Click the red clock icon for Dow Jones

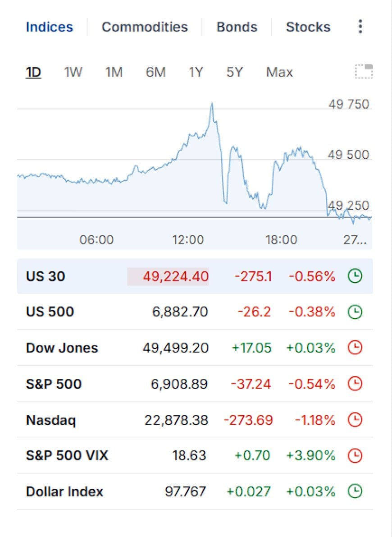click(355, 348)
